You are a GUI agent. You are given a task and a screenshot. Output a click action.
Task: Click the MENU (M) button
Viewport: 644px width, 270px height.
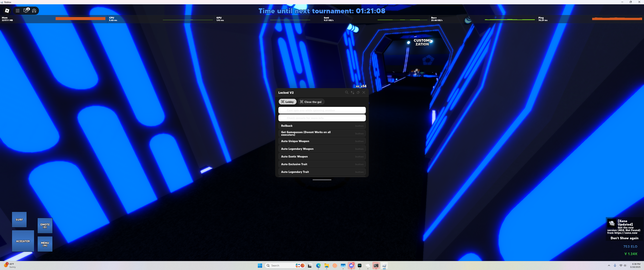pyautogui.click(x=45, y=244)
